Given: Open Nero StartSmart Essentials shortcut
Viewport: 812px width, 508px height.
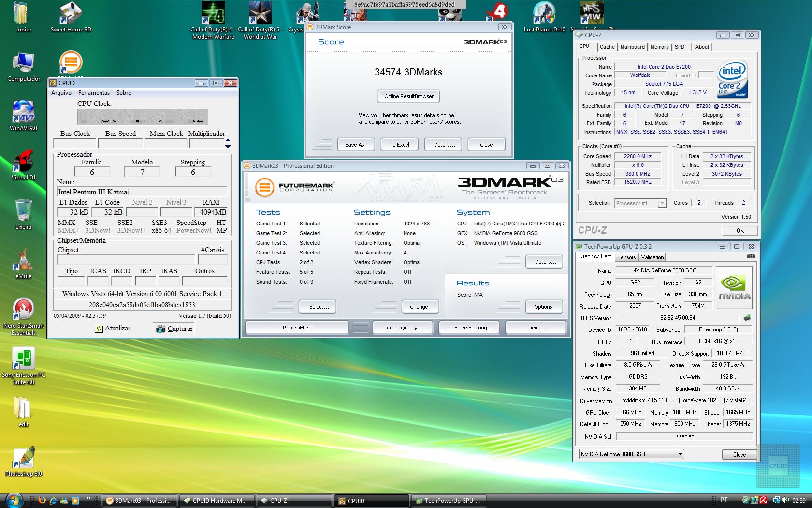Looking at the screenshot, I should [x=23, y=317].
